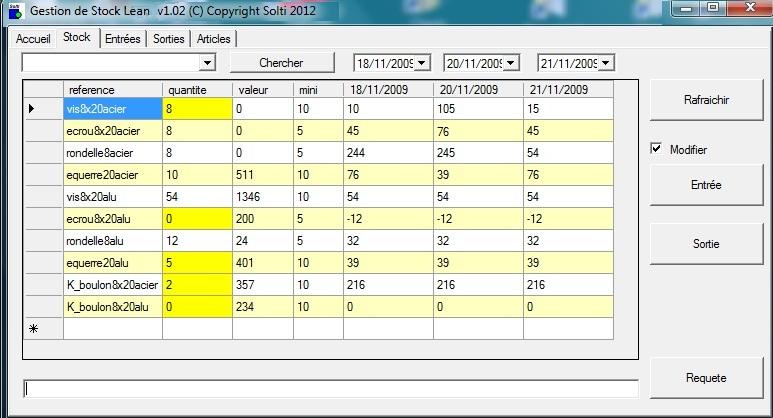
Task: Select the equerre20acier reference cell
Action: click(x=113, y=174)
